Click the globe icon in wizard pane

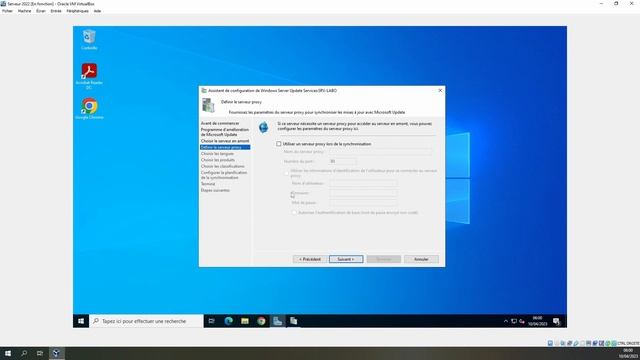(x=264, y=127)
